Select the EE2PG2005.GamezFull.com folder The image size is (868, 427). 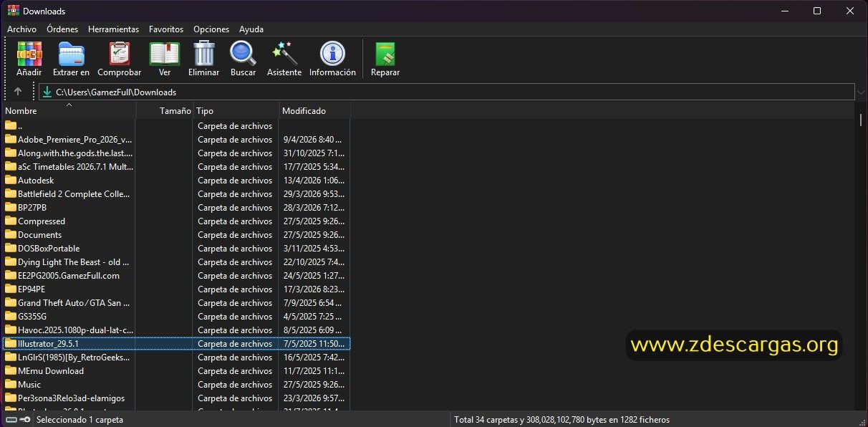pos(176,275)
